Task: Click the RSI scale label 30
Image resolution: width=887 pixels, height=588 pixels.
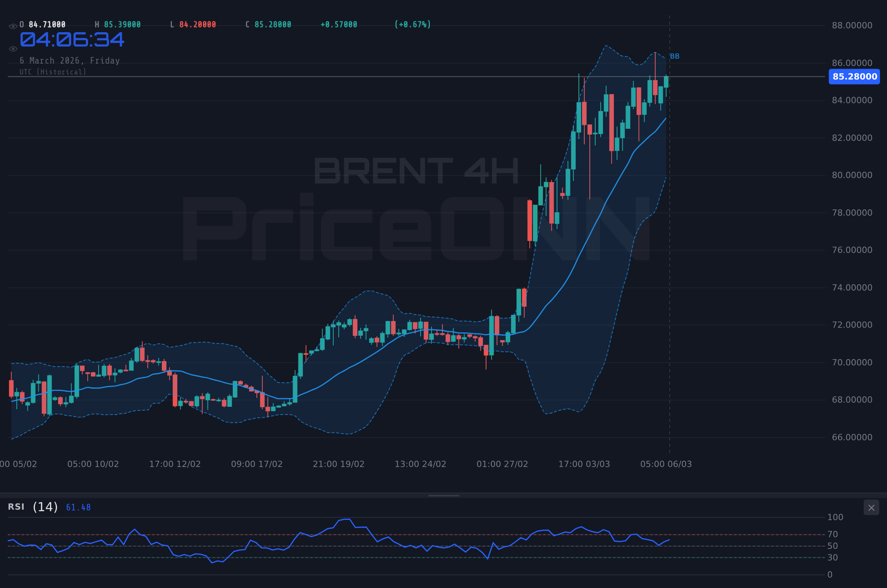Action: 833,558
